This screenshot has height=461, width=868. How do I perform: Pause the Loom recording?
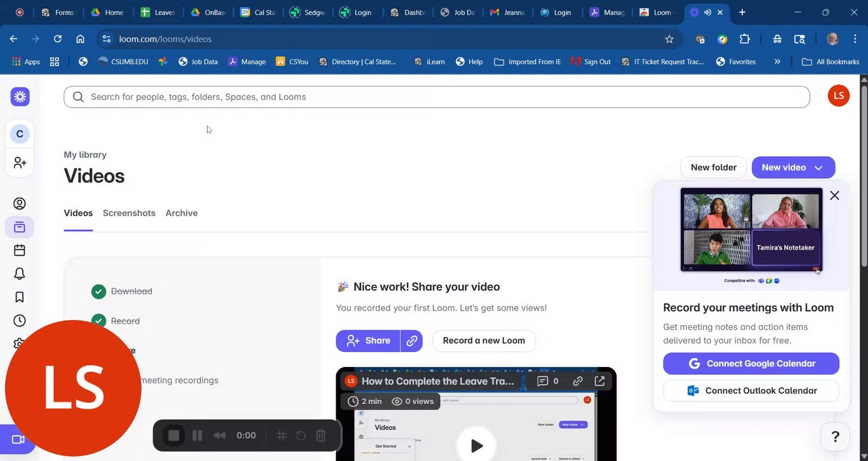tap(197, 435)
